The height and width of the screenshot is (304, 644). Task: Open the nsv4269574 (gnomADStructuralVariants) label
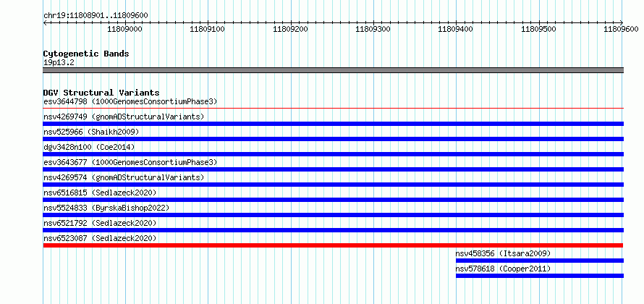pos(124,177)
